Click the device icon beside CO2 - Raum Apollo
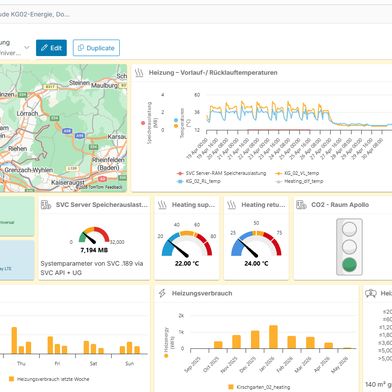The height and width of the screenshot is (392, 392). click(301, 205)
